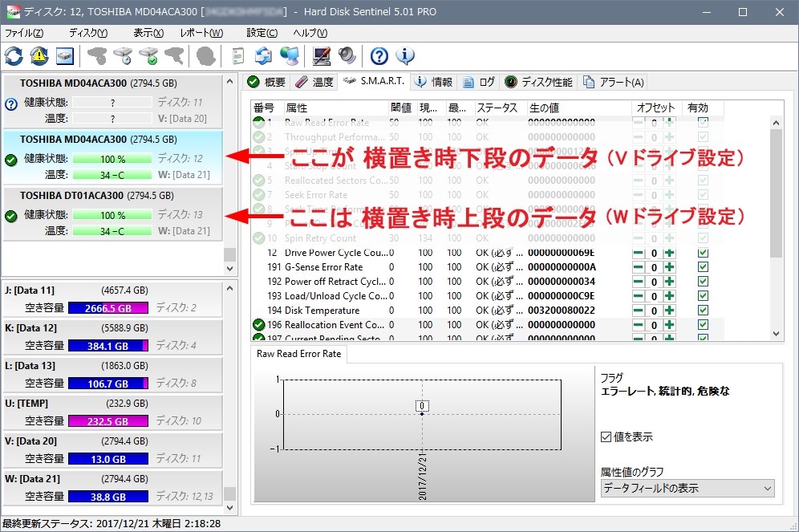Click the refresh with warning triangle toolbar icon
Screen dimensions: 799x532
(39, 56)
